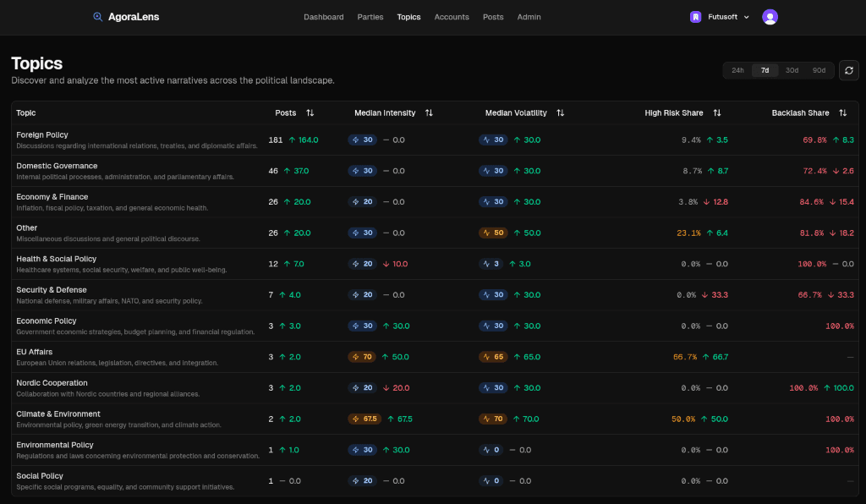Enable the 90d time range view
Viewport: 866px width, 504px height.
(x=819, y=70)
